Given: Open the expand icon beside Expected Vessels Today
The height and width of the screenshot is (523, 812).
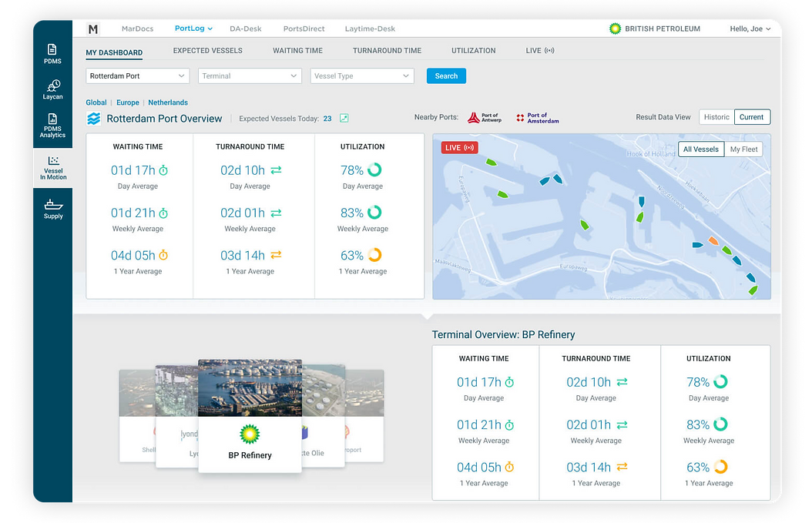Looking at the screenshot, I should [x=344, y=118].
